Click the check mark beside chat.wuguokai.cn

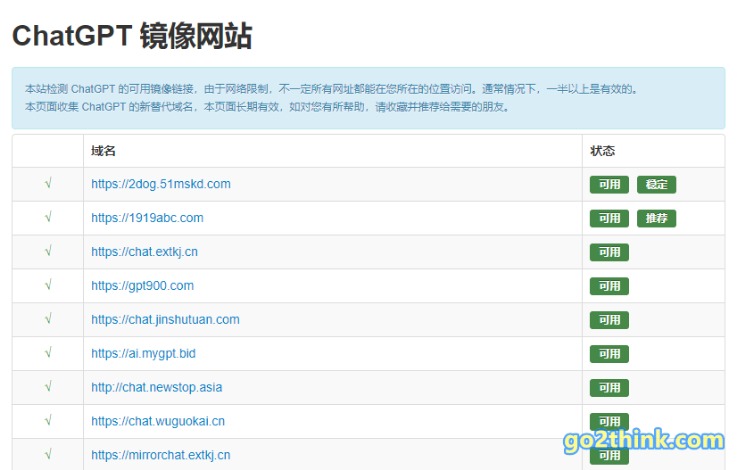click(48, 420)
